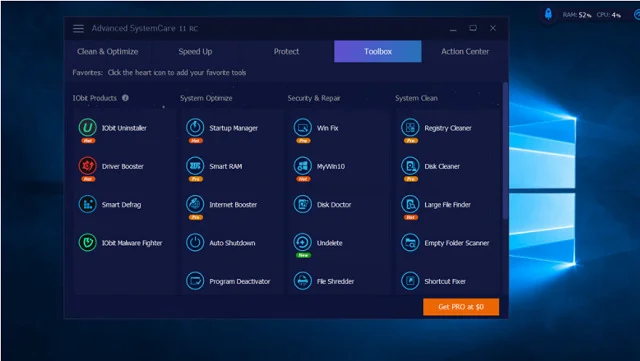Click the Toolbox panel vertical scrollbar
The height and width of the screenshot is (361, 640).
pos(505,151)
